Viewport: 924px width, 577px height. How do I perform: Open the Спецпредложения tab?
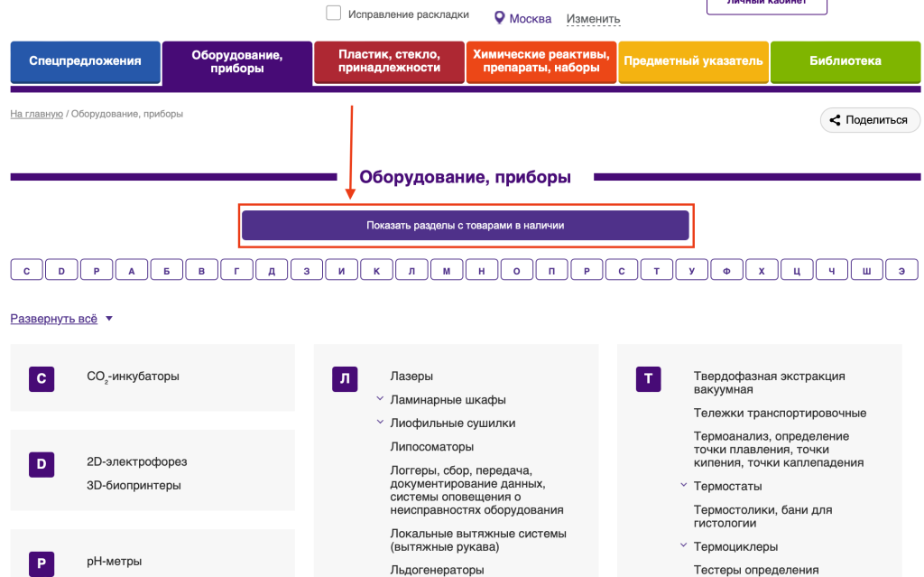pos(85,61)
